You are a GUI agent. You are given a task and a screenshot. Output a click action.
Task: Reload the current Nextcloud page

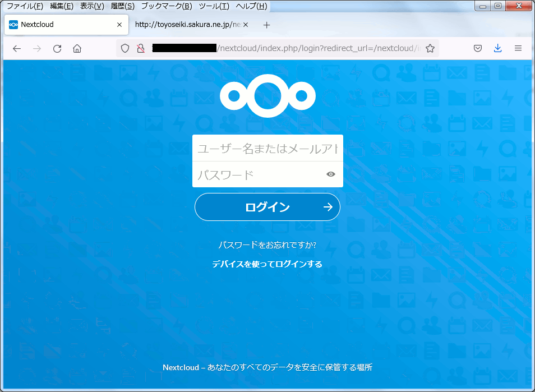pos(57,49)
